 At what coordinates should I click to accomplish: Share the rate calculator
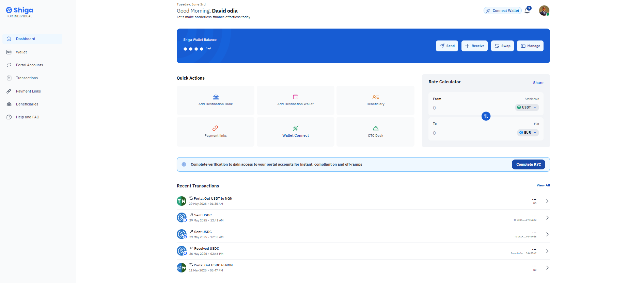point(538,83)
